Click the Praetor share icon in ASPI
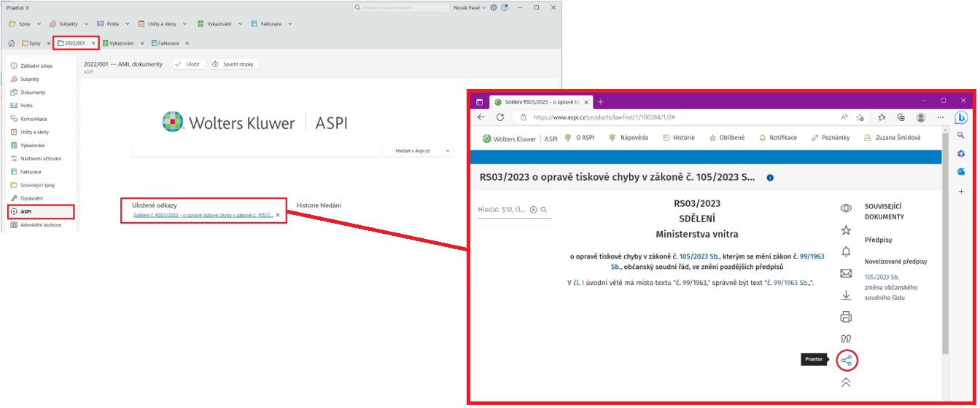The image size is (980, 408). tap(846, 360)
